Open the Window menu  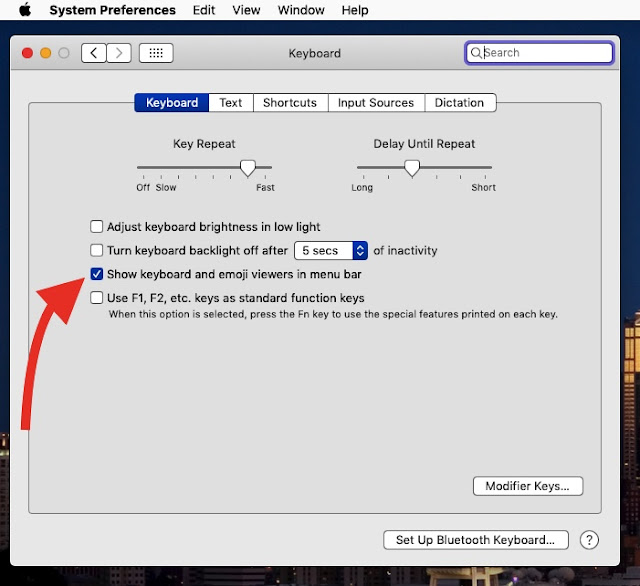pyautogui.click(x=301, y=10)
